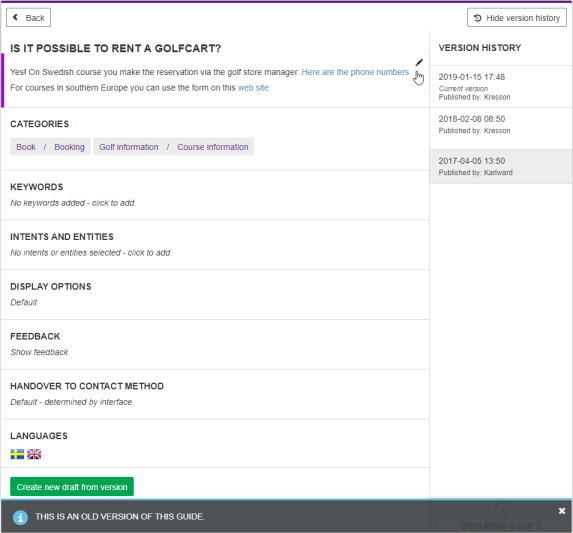Select version 2018-02-08 08:50
573x533 pixels.
click(501, 128)
